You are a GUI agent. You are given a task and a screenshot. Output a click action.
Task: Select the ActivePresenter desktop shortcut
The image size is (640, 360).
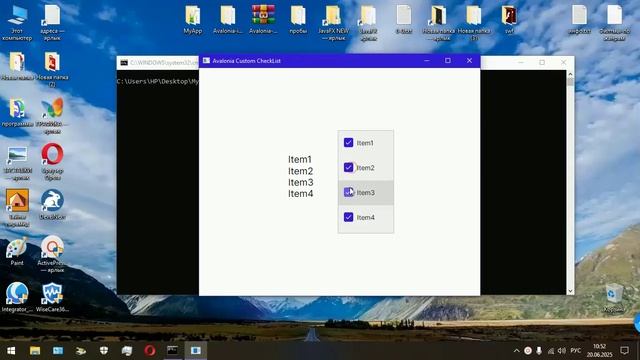tap(52, 254)
